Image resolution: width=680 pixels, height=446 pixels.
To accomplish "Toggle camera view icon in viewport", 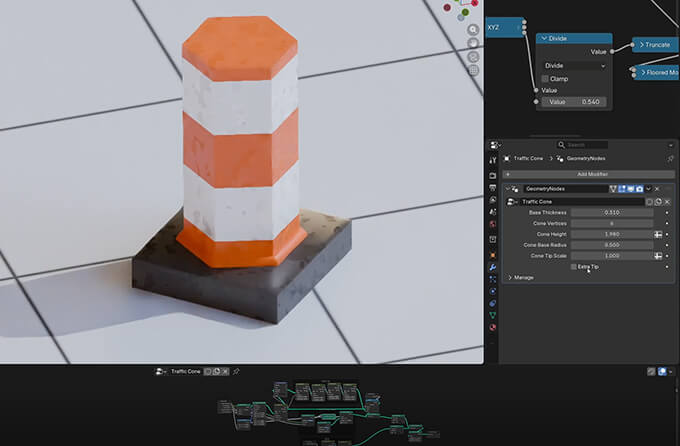I will coord(473,57).
